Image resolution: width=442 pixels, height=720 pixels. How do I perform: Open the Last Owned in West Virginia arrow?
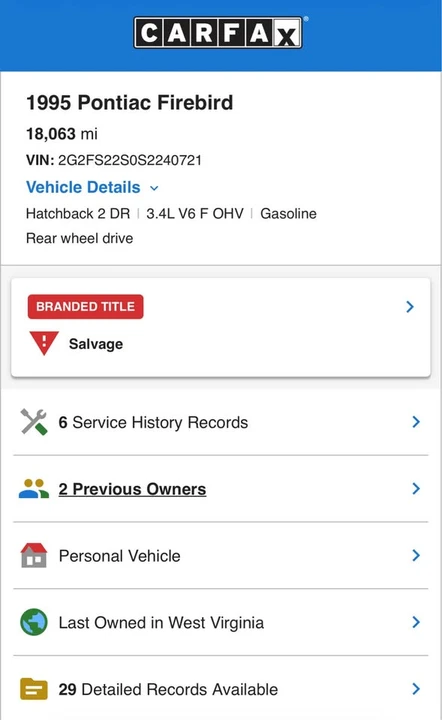coord(416,622)
